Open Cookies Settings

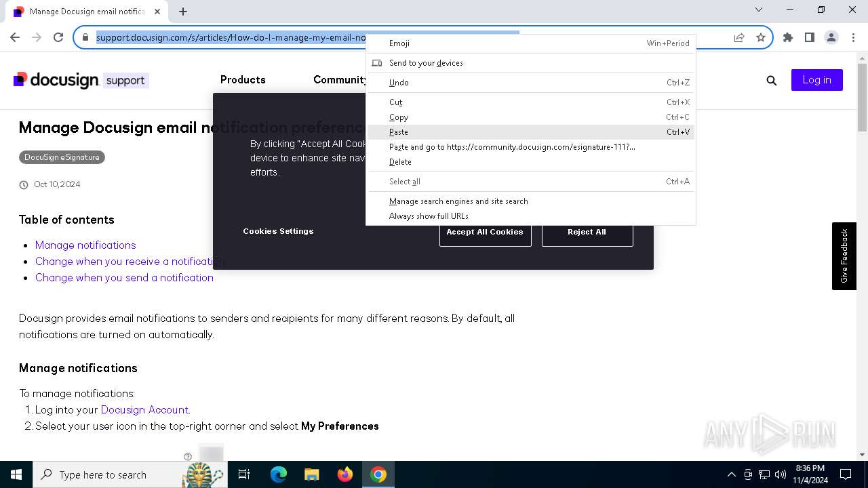[x=278, y=231]
